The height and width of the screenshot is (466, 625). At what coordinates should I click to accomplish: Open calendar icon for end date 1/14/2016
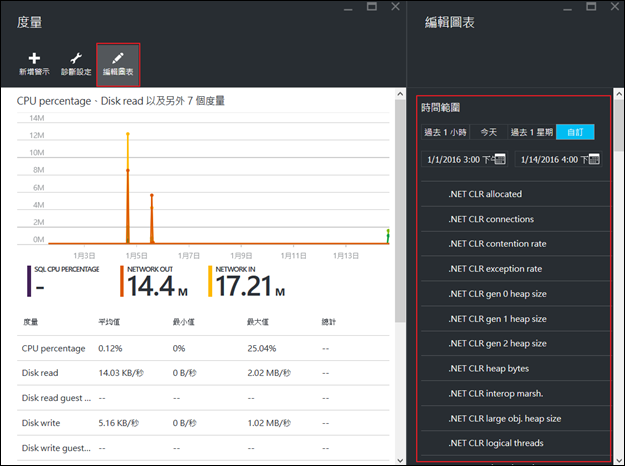594,159
